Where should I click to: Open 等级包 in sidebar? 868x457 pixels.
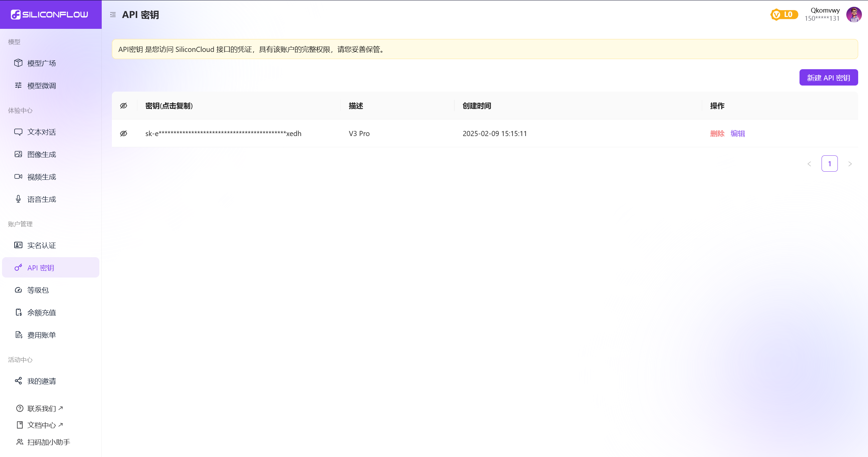[51, 290]
